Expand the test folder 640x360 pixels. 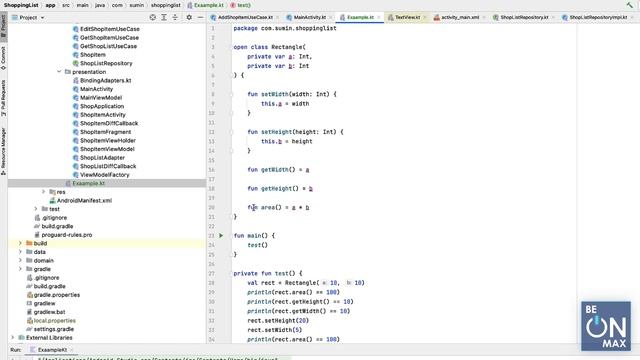pyautogui.click(x=36, y=209)
